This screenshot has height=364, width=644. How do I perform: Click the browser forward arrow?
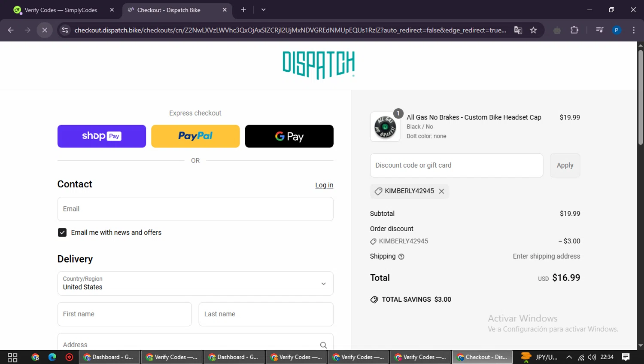point(27,30)
